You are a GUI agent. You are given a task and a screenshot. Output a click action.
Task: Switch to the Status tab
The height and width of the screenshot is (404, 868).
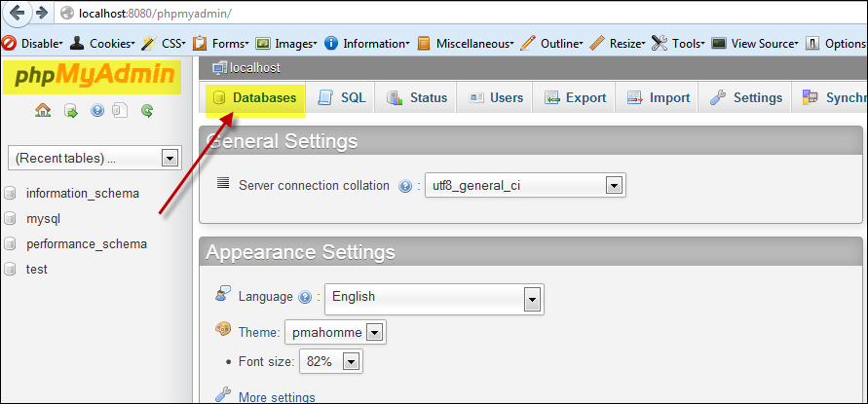point(417,98)
